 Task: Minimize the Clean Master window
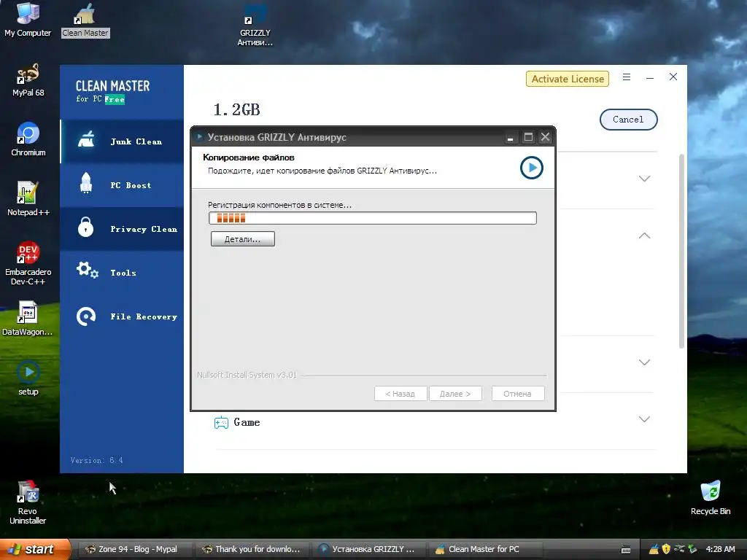pos(650,77)
